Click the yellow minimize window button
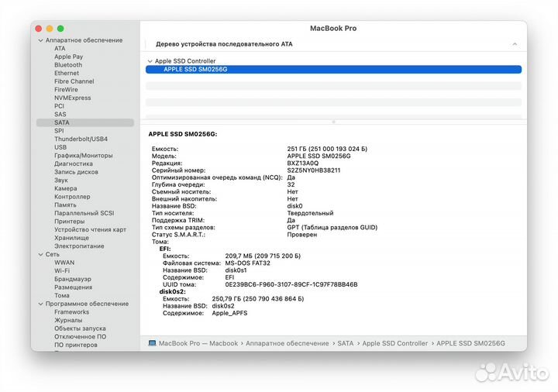Image resolution: width=558 pixels, height=392 pixels. 50,29
